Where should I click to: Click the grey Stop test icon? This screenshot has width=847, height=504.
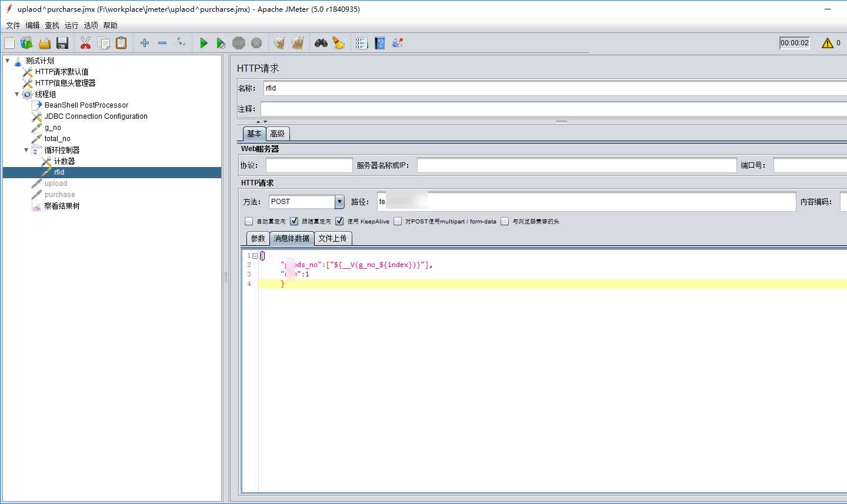(x=239, y=43)
